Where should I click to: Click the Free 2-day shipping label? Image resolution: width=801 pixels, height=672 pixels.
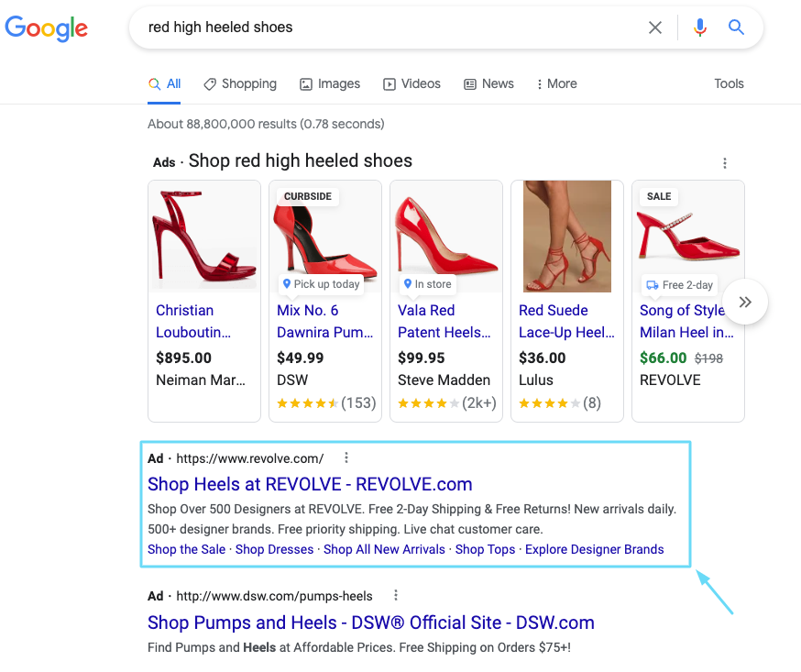coord(680,285)
